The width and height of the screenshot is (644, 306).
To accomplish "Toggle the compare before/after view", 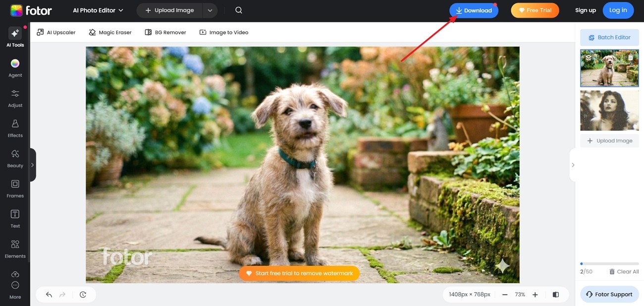I will [x=556, y=295].
